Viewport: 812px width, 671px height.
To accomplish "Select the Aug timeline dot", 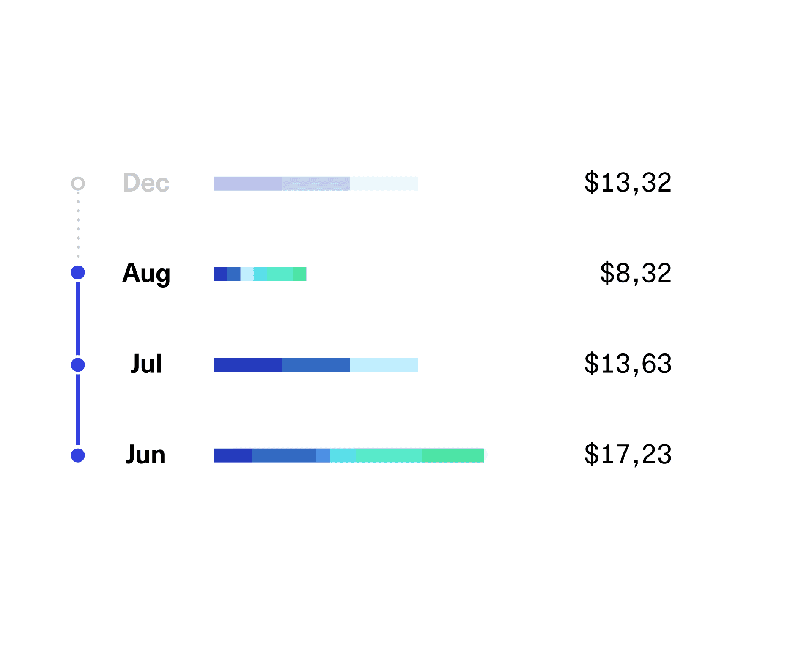I will [x=78, y=272].
